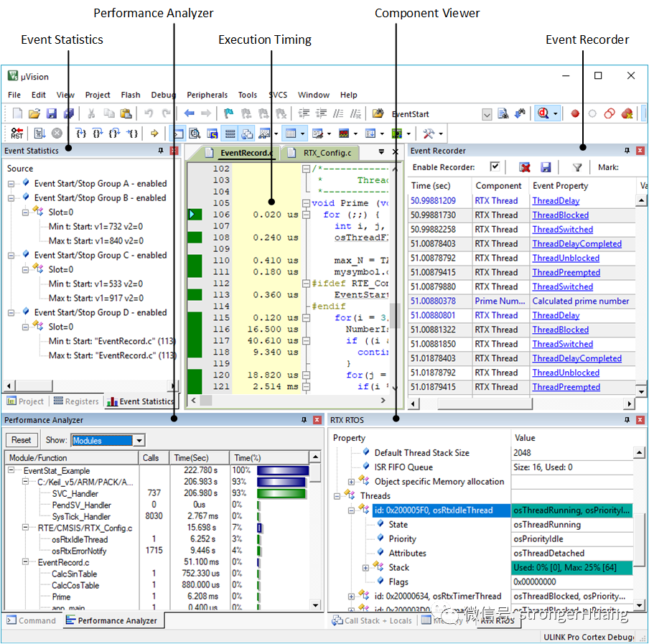Click the Time(Sec) column header
Viewport: 649px width, 644px height.
[200, 458]
